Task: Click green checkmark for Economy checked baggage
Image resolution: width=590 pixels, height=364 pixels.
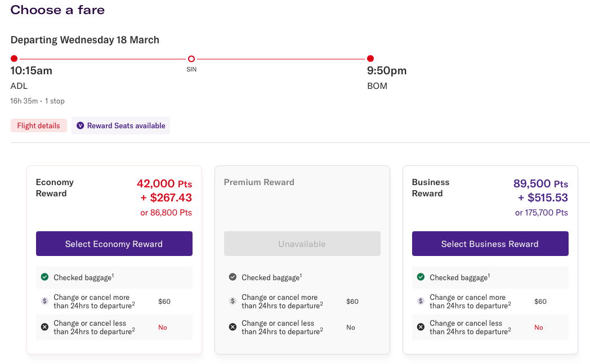Action: (x=44, y=277)
